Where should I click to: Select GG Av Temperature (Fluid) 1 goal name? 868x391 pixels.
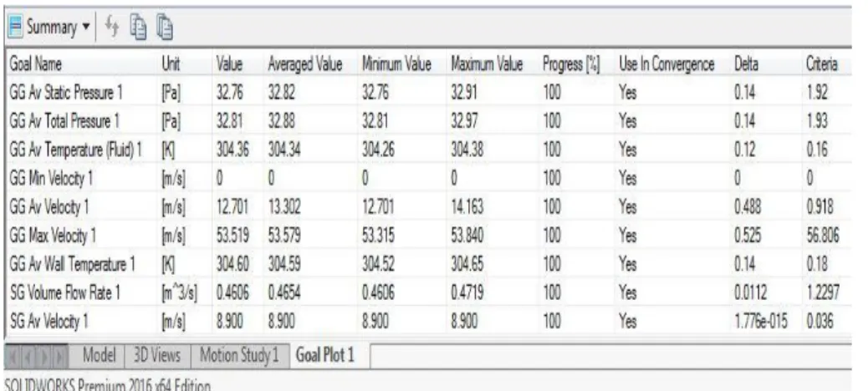tap(78, 151)
